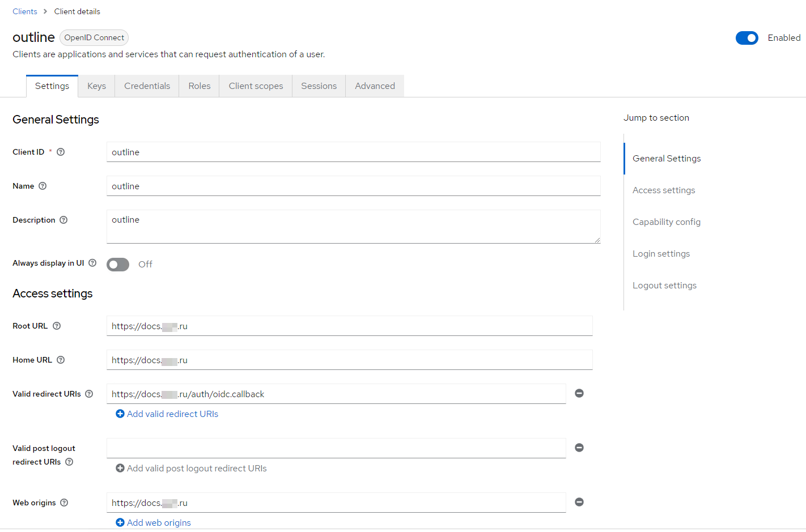Go back to Clients breadcrumb

[x=25, y=11]
